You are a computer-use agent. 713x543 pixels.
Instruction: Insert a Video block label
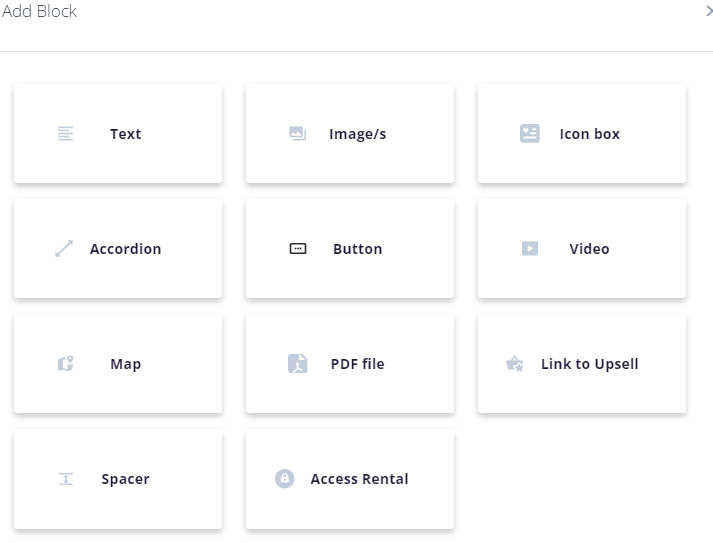[x=589, y=249]
